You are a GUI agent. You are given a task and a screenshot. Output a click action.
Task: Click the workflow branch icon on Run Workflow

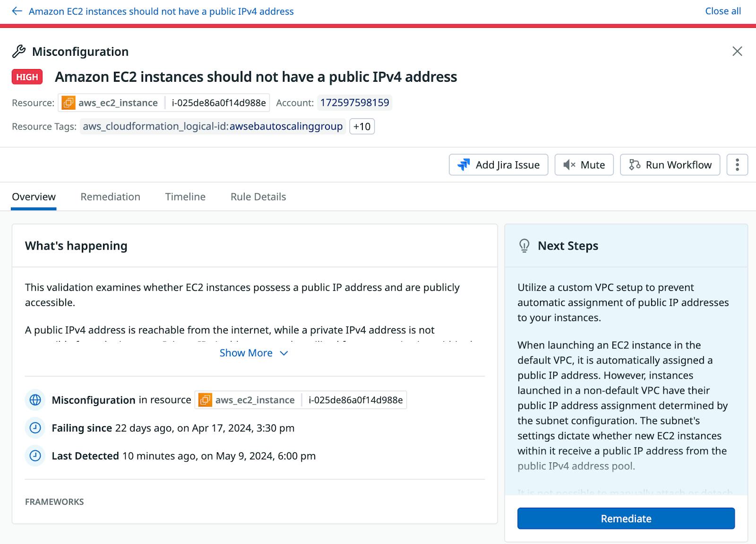[634, 164]
